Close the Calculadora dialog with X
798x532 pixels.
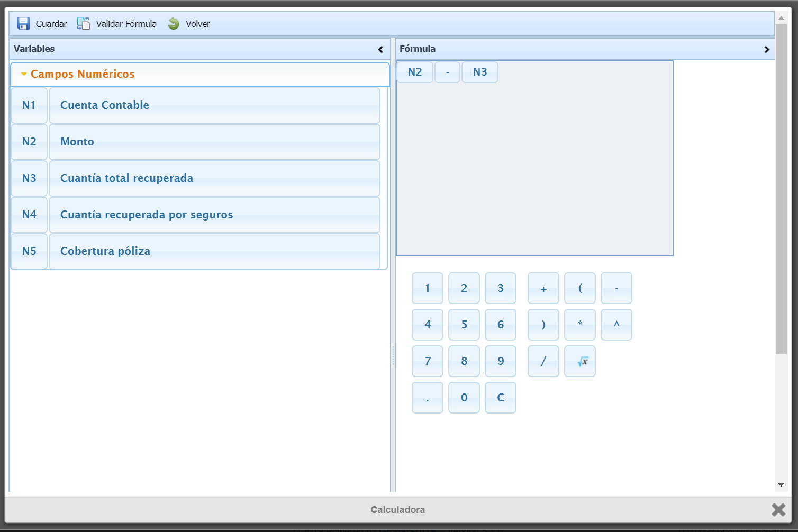(778, 509)
